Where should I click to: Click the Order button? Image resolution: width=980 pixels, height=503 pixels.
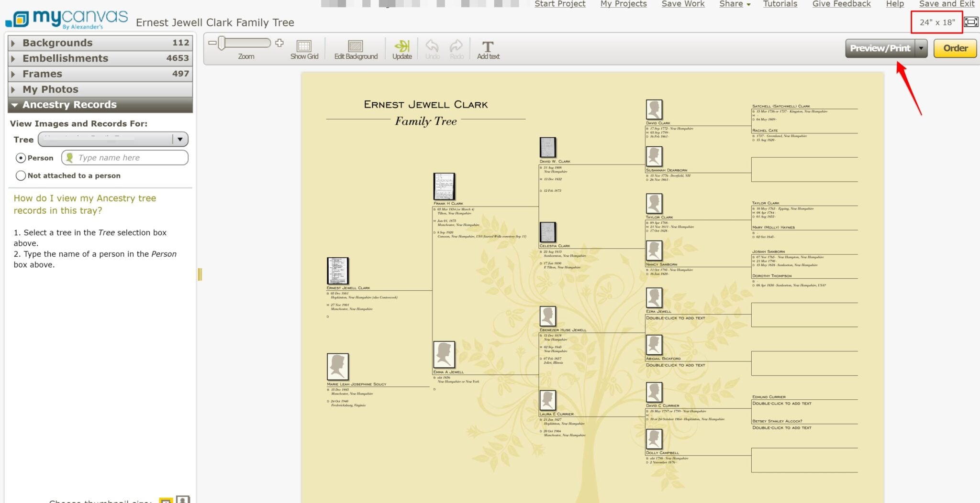click(955, 48)
